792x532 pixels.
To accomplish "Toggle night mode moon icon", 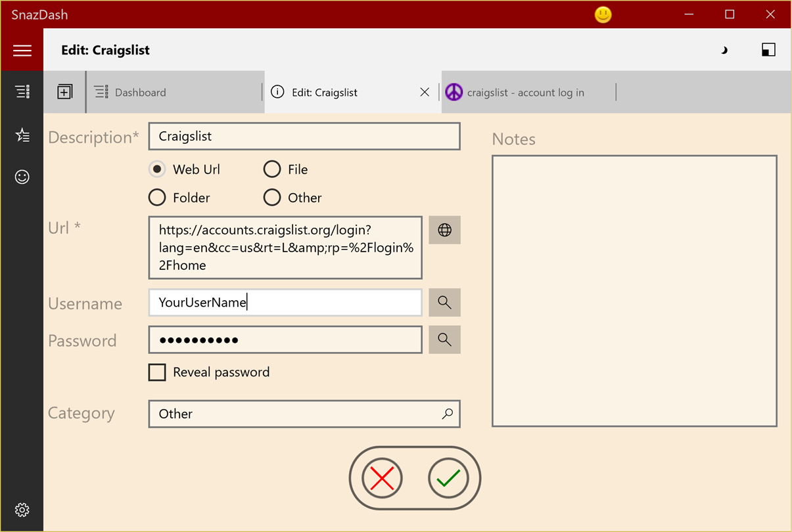I will tap(724, 50).
